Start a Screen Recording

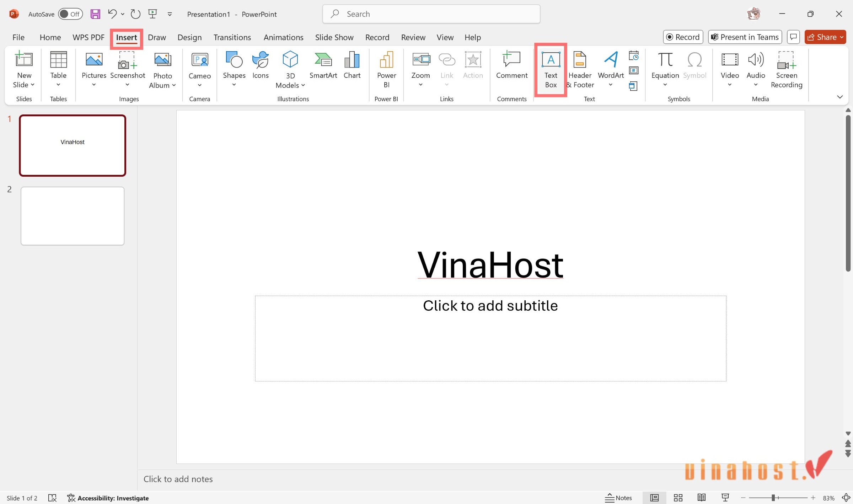(787, 70)
